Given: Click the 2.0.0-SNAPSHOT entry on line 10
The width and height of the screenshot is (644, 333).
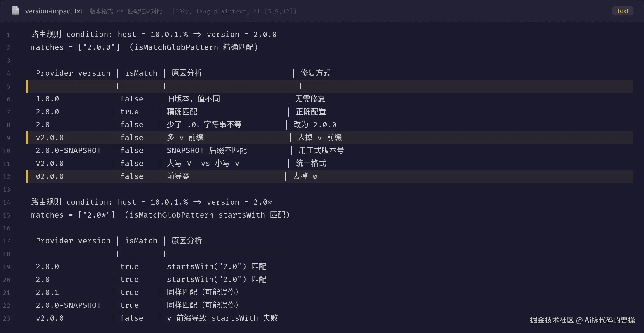Looking at the screenshot, I should [68, 150].
